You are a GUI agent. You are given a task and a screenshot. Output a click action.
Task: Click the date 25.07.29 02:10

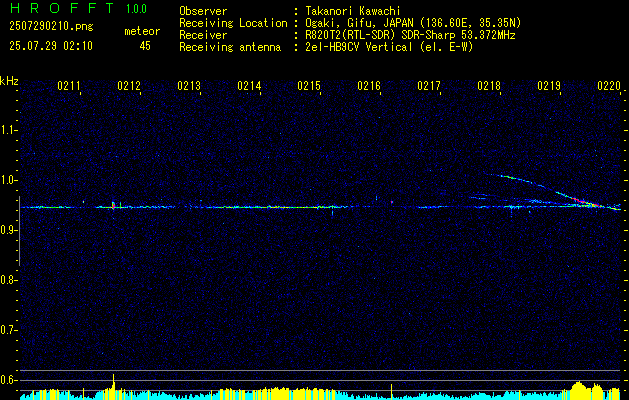[x=51, y=46]
